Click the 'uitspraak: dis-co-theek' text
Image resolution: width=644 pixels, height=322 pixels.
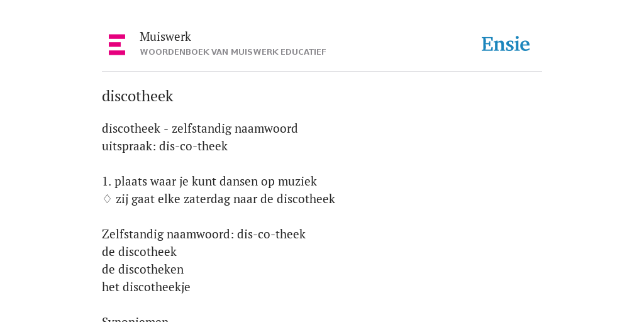pos(165,146)
